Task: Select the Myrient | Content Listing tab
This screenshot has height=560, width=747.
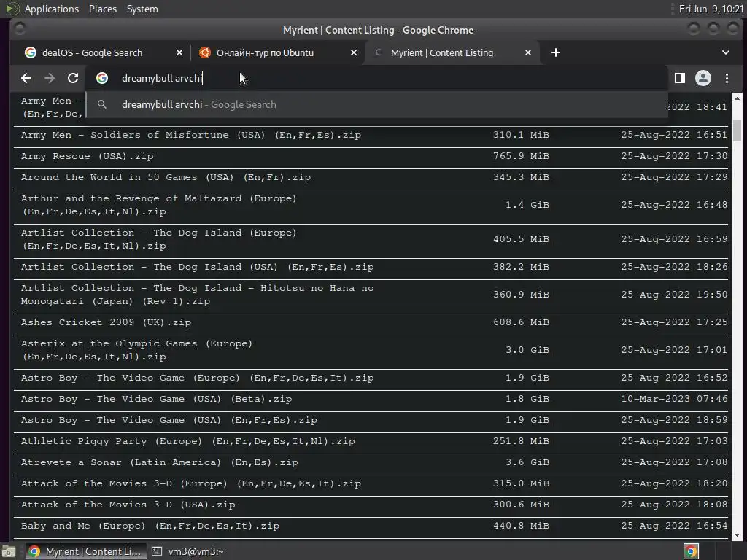Action: click(x=441, y=52)
